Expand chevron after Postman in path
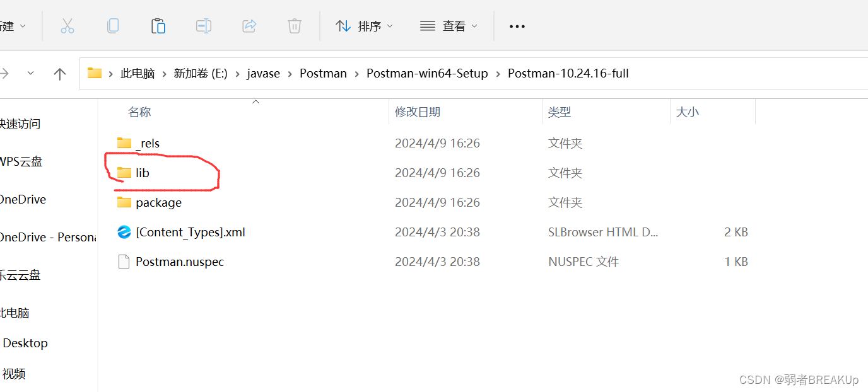Image resolution: width=868 pixels, height=392 pixels. coord(356,74)
